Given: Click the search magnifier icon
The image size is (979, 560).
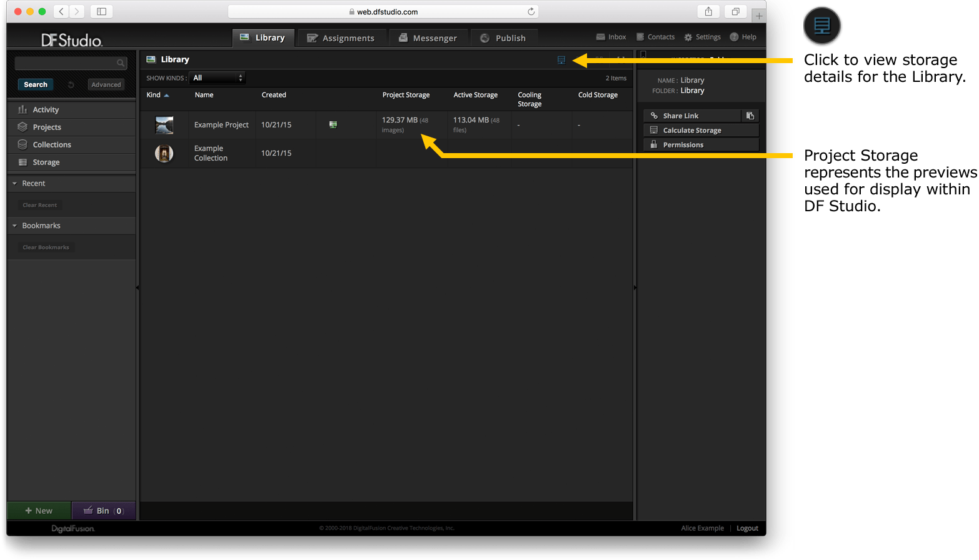Looking at the screenshot, I should tap(121, 63).
